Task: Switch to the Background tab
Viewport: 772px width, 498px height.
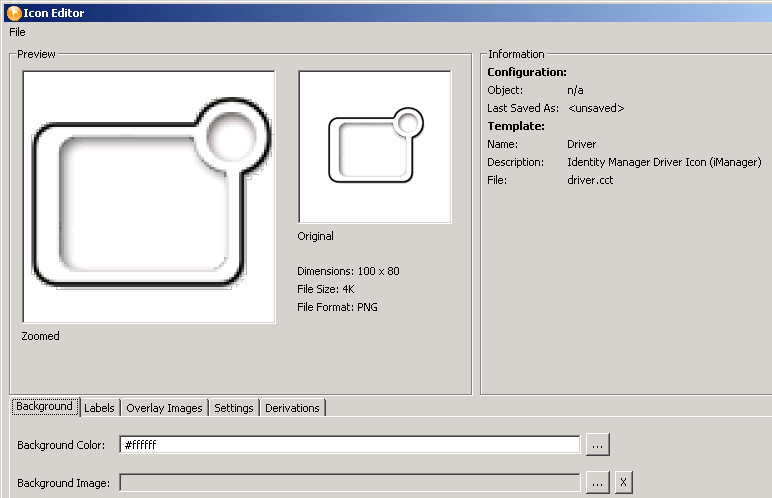Action: (x=44, y=406)
